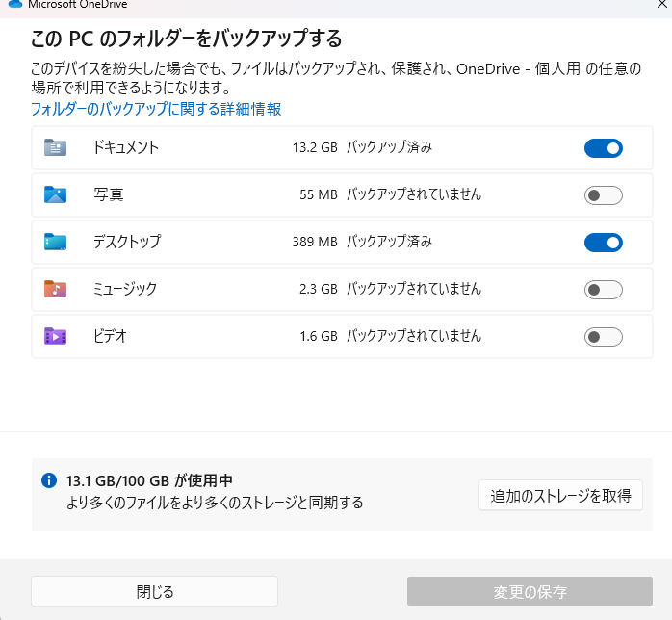Screen dimensions: 672x620
Task: Click the Pictures (写真) folder icon
Action: (55, 194)
